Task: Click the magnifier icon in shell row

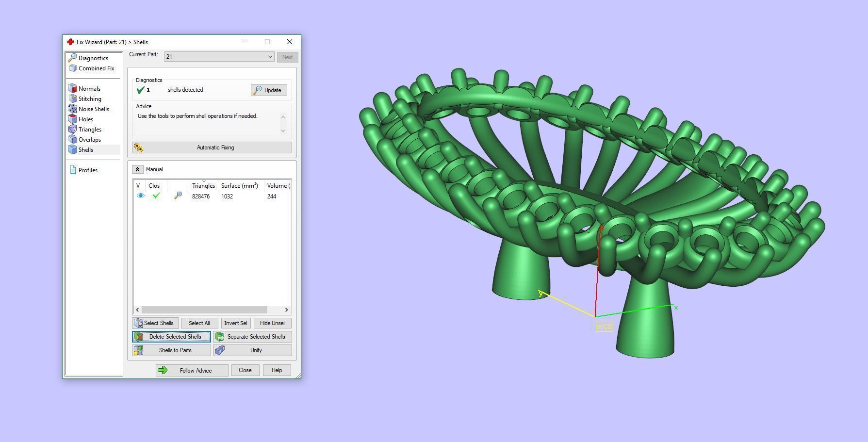Action: pyautogui.click(x=178, y=196)
